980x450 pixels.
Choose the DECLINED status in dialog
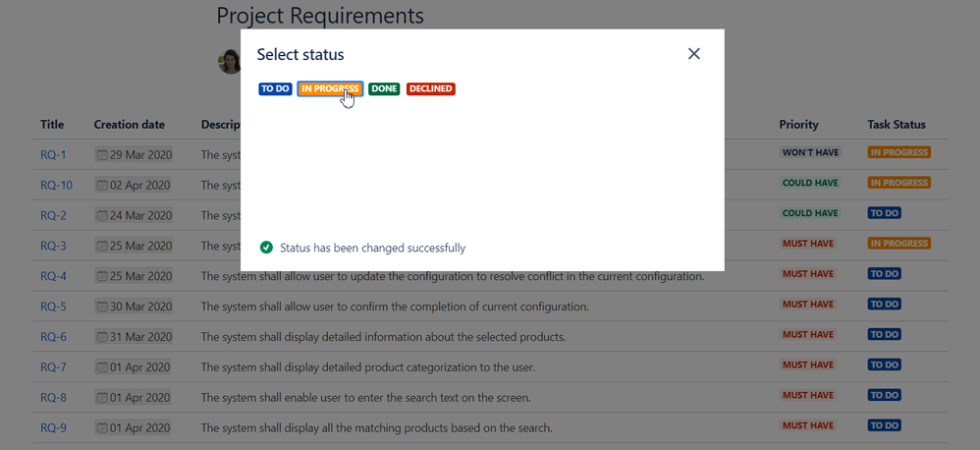(x=431, y=88)
